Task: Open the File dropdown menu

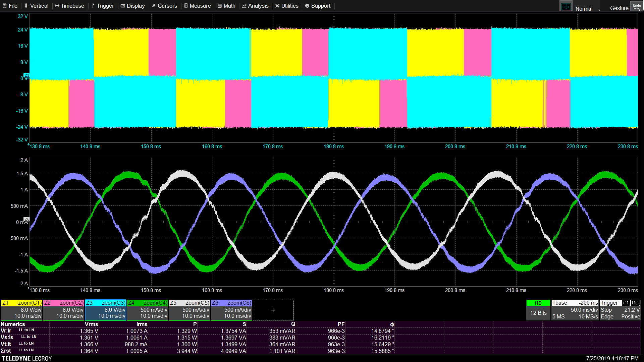Action: click(10, 6)
